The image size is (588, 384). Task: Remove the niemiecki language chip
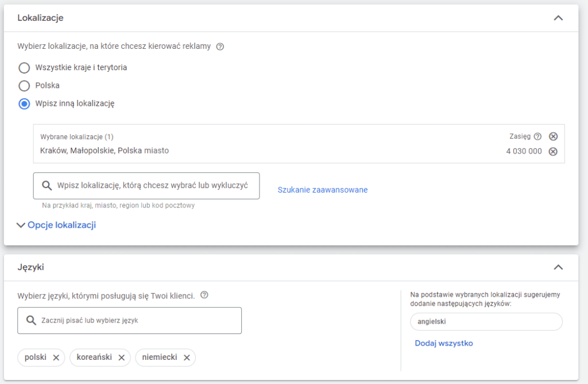point(187,357)
